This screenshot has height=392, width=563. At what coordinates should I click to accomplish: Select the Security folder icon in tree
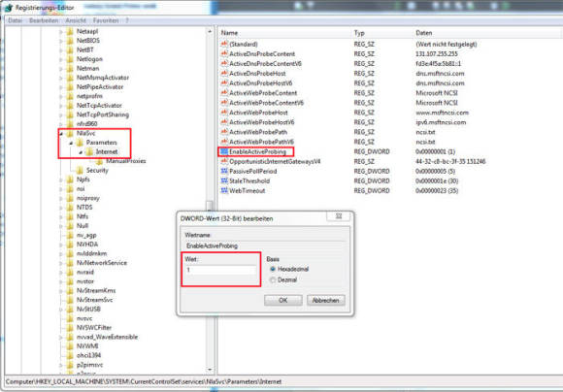80,170
